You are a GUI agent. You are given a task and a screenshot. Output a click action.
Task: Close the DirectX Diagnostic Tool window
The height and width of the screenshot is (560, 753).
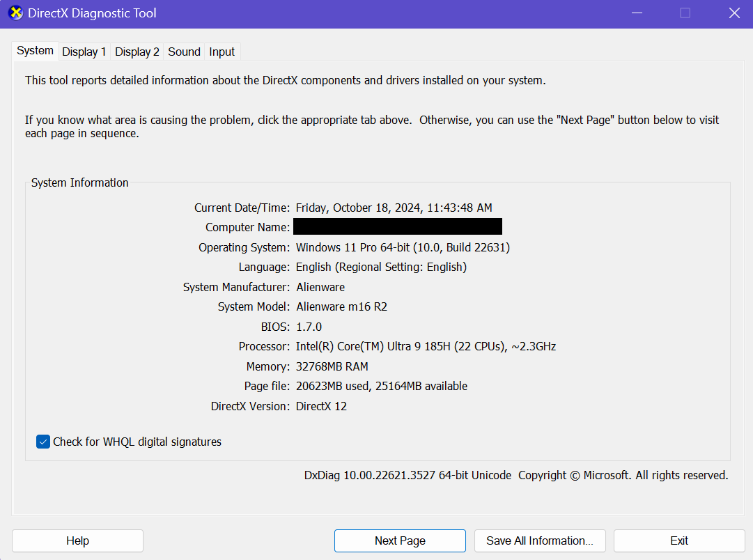[734, 13]
